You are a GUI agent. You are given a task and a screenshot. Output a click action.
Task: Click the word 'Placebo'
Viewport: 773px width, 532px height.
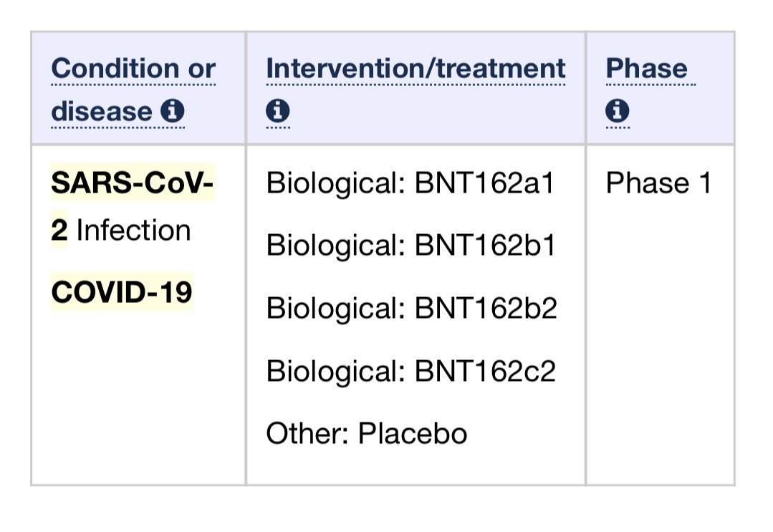413,433
